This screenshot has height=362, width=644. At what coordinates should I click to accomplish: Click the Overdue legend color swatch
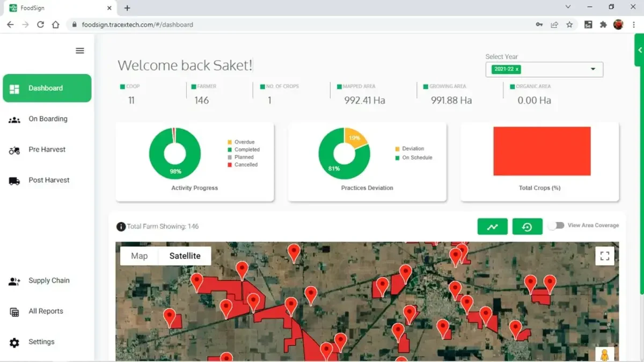tap(230, 142)
